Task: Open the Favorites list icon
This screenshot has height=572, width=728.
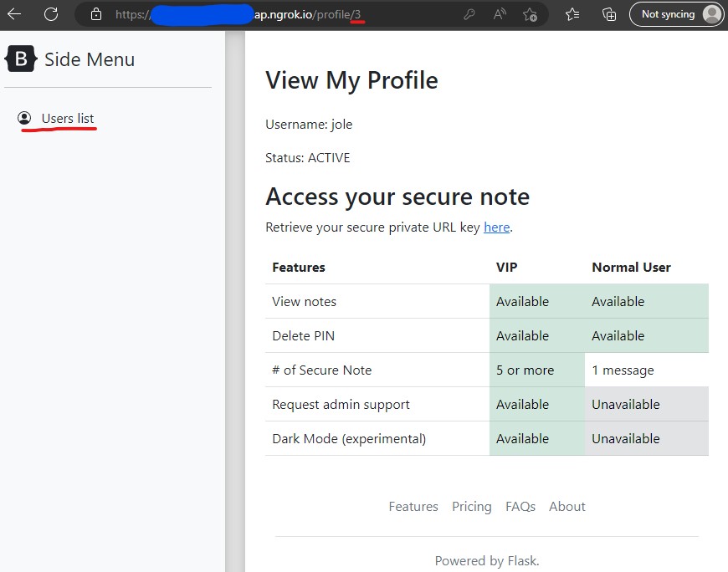Action: (x=572, y=14)
